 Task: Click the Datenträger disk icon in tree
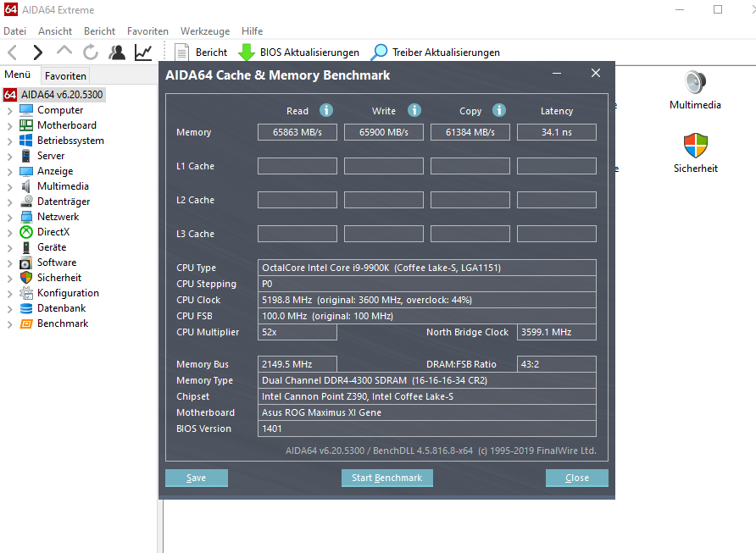coord(26,202)
